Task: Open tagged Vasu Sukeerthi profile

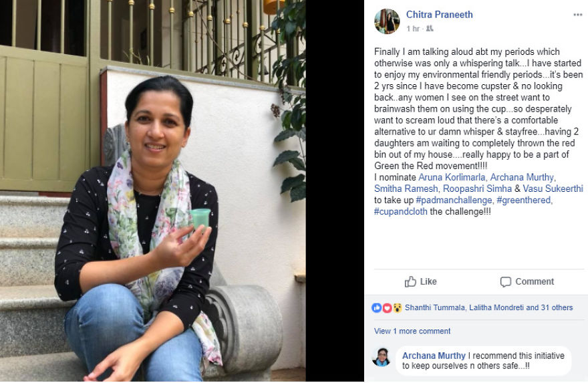Action: click(553, 188)
